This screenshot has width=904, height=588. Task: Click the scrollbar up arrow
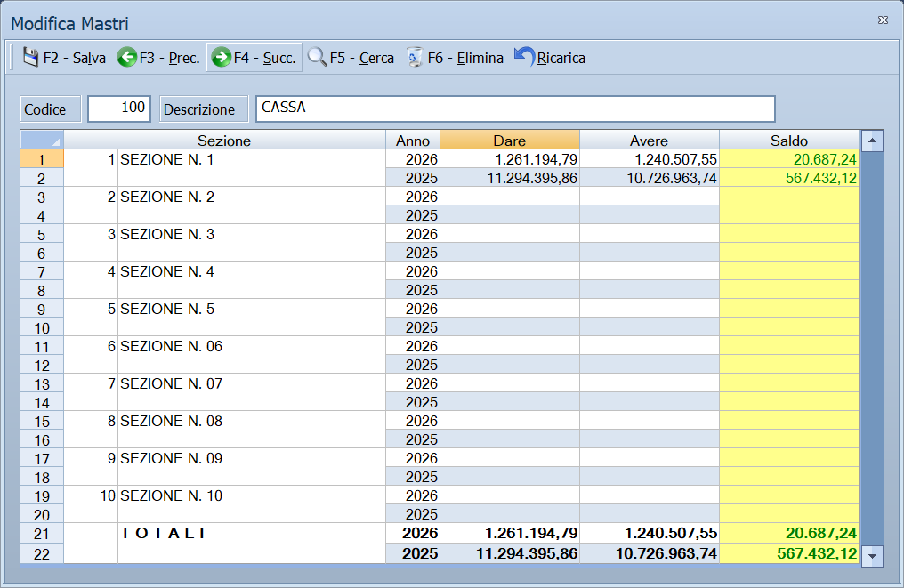click(872, 141)
